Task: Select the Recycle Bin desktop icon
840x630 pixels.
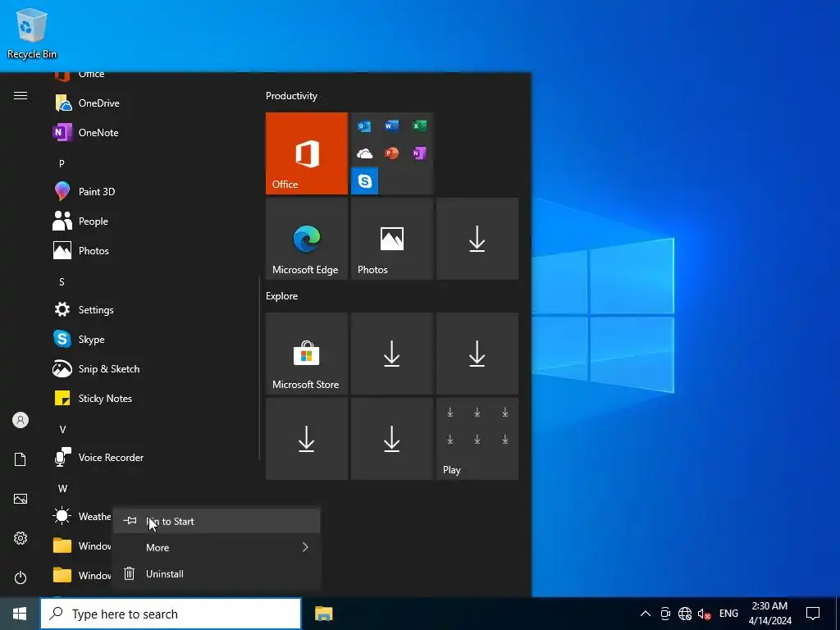Action: point(32,33)
